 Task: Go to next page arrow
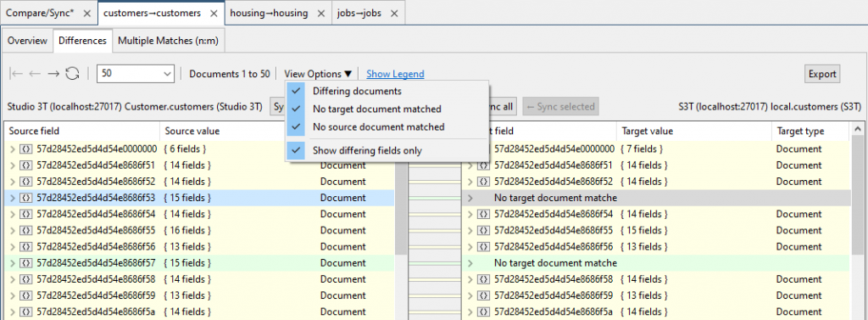(x=53, y=74)
